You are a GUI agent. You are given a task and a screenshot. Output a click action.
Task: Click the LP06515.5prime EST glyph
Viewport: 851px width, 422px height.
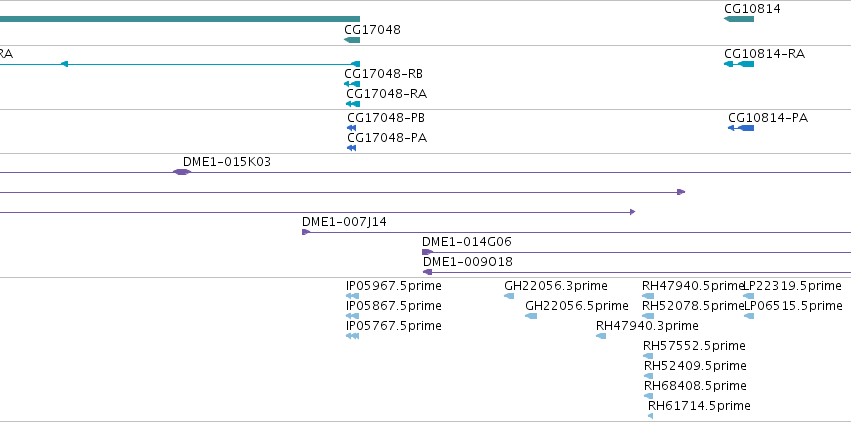click(749, 316)
